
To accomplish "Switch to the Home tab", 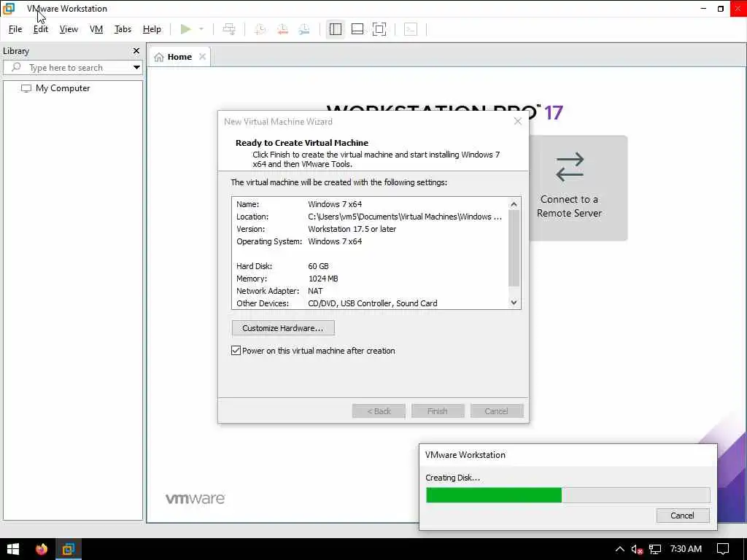I will (x=179, y=57).
